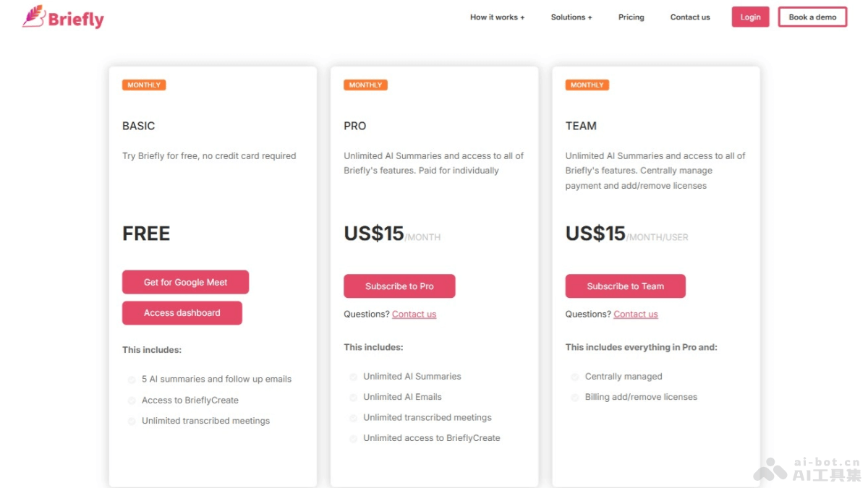
Task: Select the bullet beside Unlimited AI Emails
Action: coord(353,397)
